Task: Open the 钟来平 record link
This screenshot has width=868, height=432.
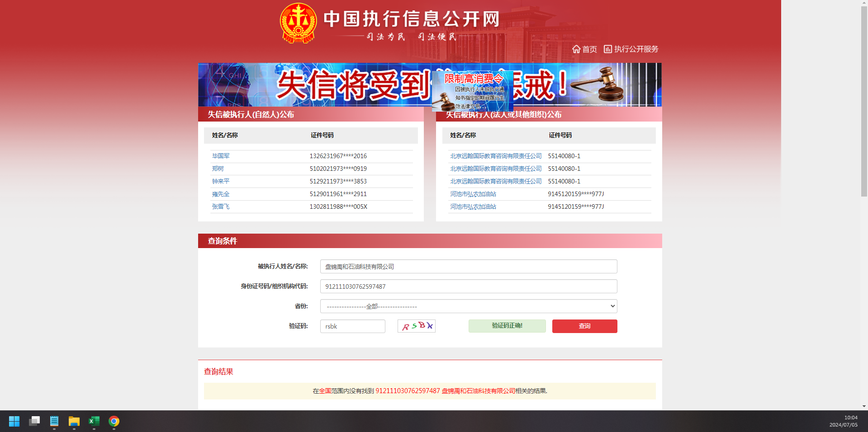Action: pos(221,181)
